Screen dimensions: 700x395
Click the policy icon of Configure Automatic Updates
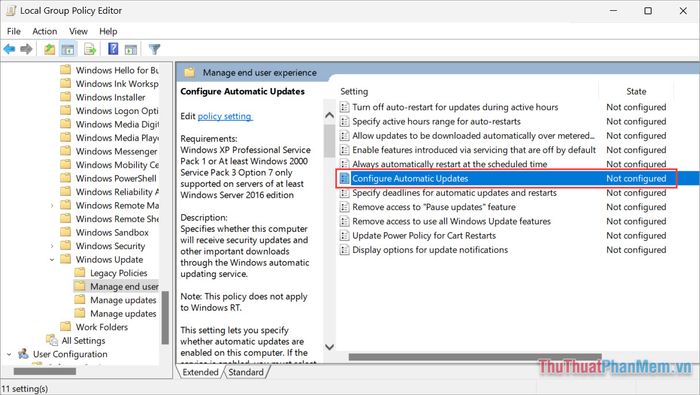point(344,179)
